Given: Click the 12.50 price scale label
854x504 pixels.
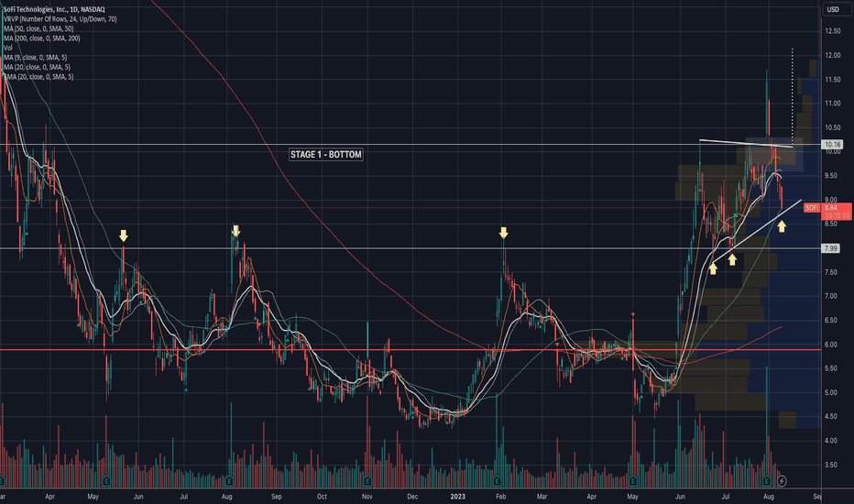Looking at the screenshot, I should click(x=833, y=31).
